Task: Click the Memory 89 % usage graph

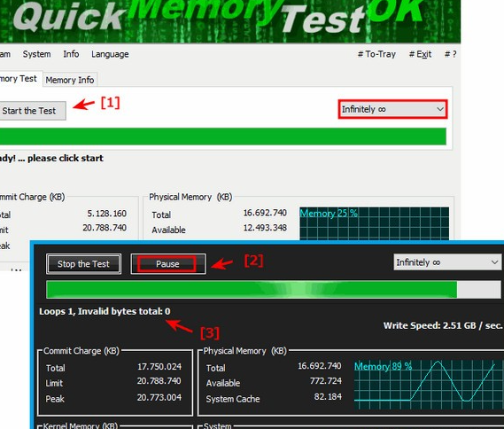Action: (x=429, y=385)
